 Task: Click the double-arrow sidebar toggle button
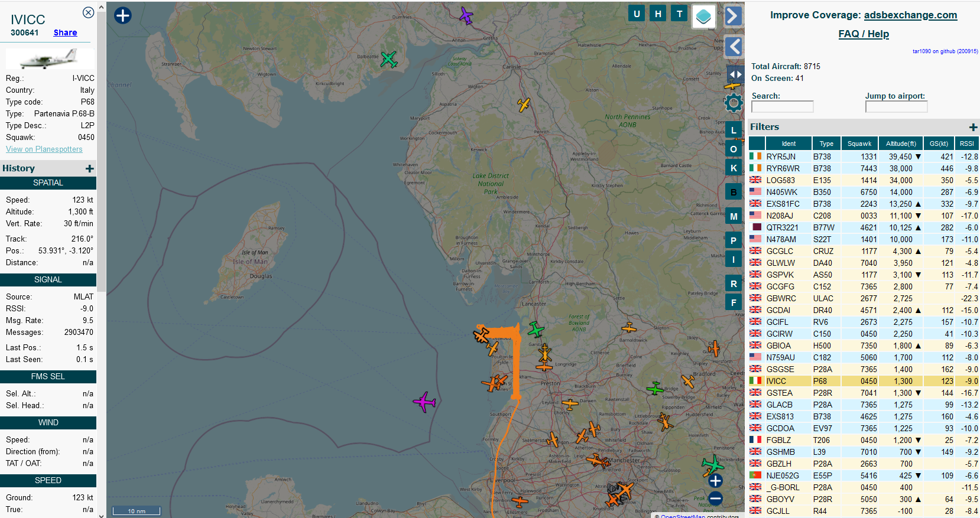click(735, 74)
